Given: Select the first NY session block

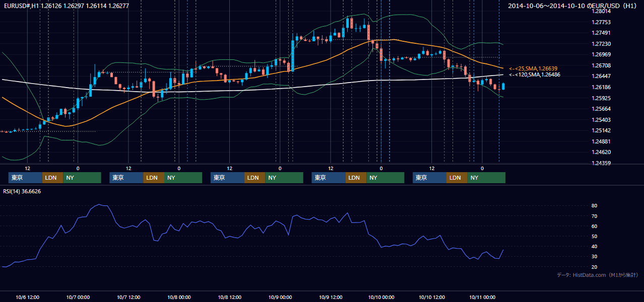Looking at the screenshot, I should 82,178.
